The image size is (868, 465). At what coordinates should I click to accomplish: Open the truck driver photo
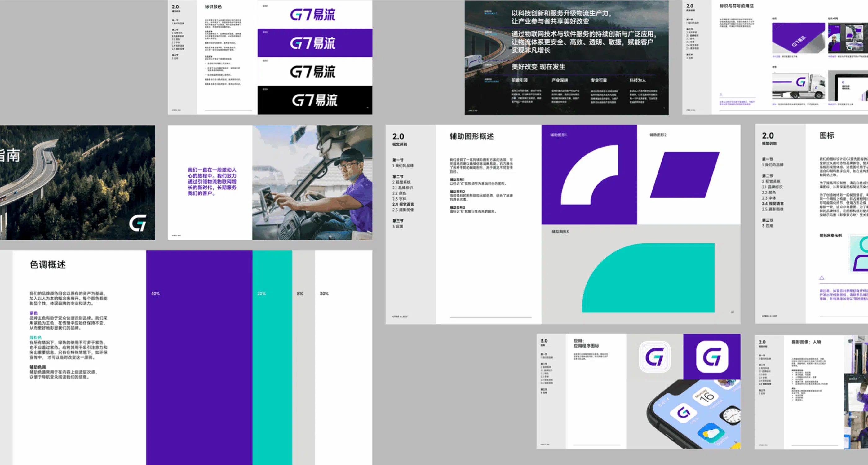coord(312,183)
